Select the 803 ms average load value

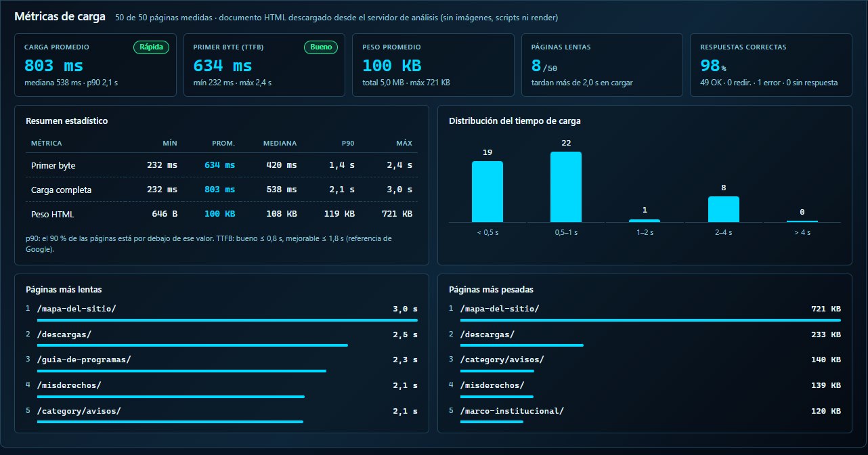[x=53, y=66]
